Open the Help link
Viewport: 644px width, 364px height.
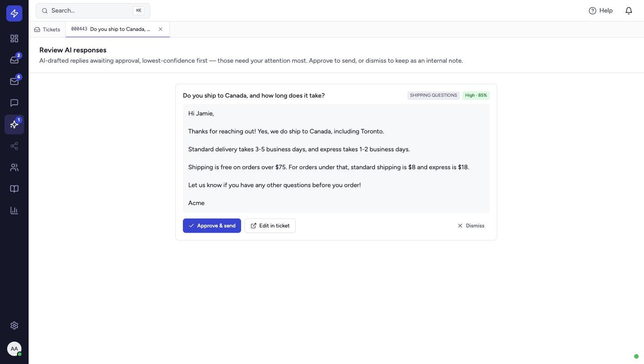click(601, 10)
